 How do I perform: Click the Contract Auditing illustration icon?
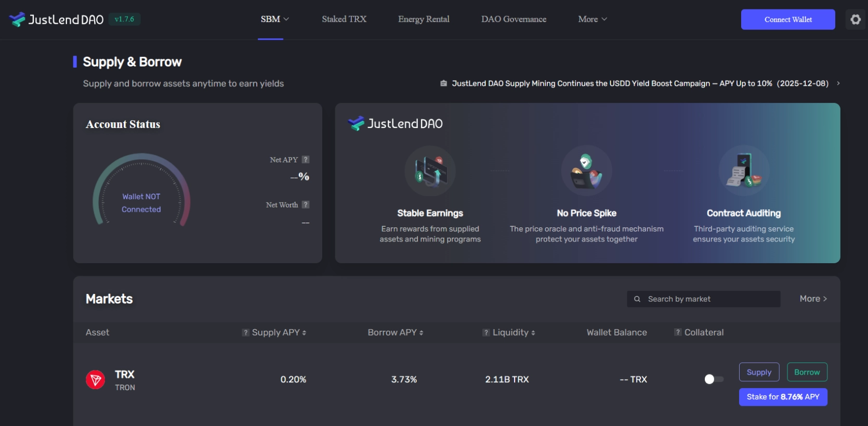pyautogui.click(x=743, y=171)
